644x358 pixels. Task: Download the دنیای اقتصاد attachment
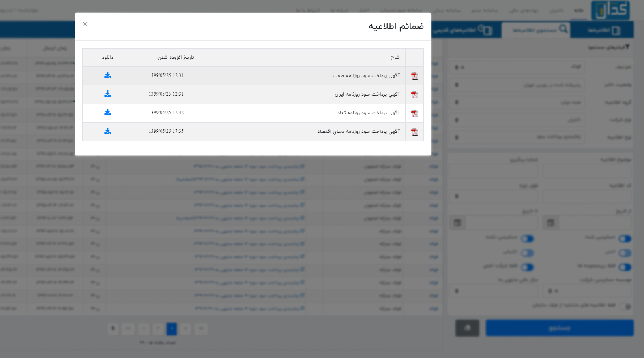(107, 131)
